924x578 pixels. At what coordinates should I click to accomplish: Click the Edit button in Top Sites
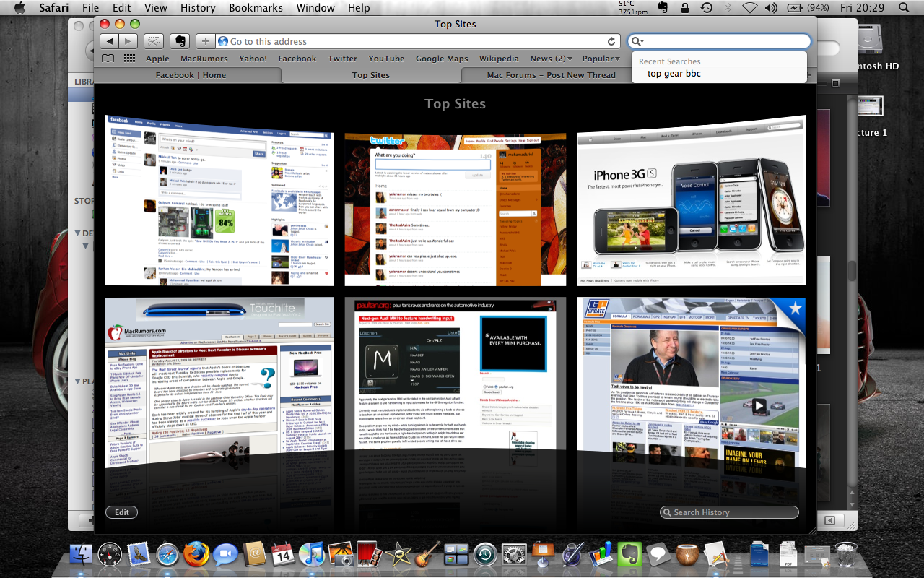121,512
